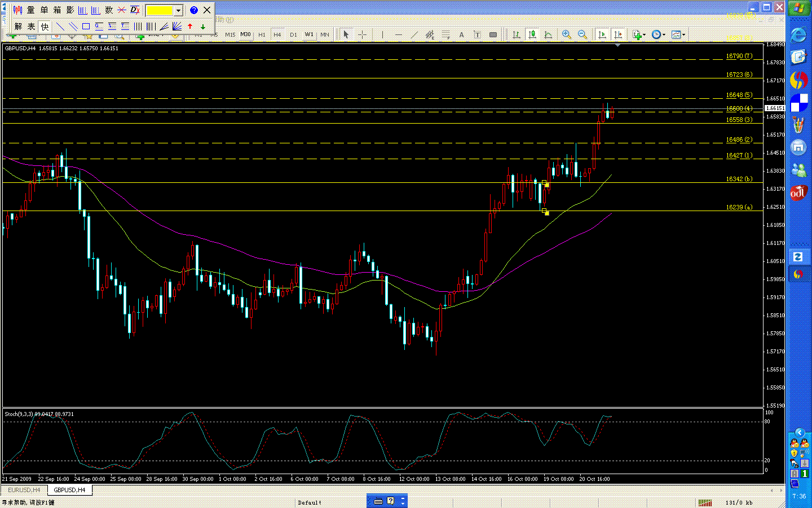
Task: Click the yellow color swatch
Action: click(x=160, y=10)
